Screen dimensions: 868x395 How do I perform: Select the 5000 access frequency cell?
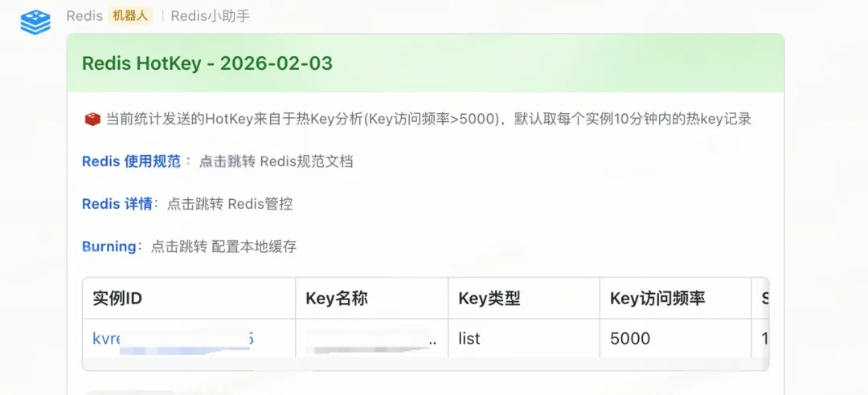click(630, 339)
